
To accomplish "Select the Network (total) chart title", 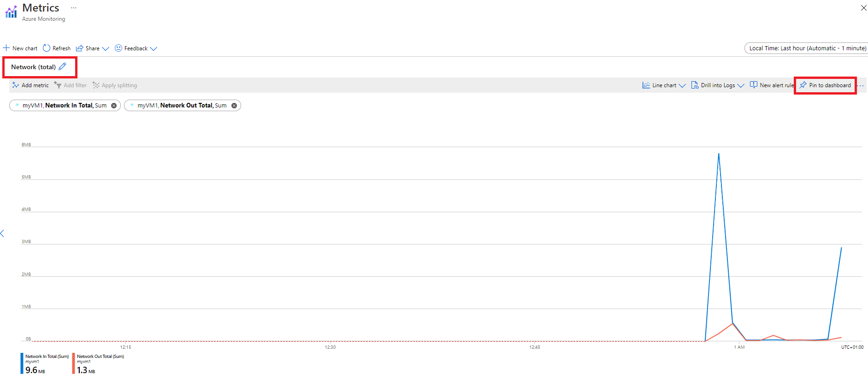I will pos(33,67).
